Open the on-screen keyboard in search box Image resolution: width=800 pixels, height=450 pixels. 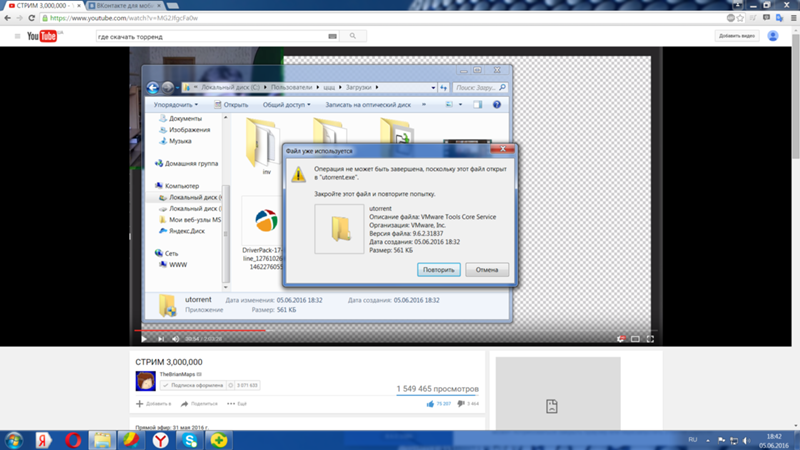(332, 36)
